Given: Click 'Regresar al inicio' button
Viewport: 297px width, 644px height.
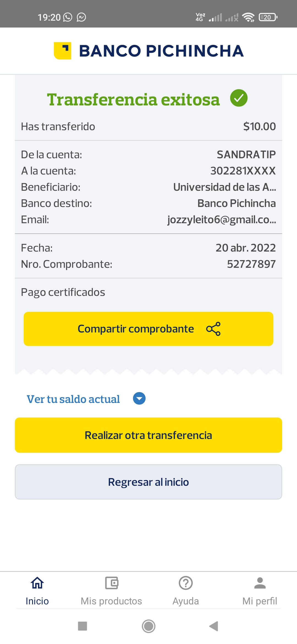Looking at the screenshot, I should coord(148,482).
